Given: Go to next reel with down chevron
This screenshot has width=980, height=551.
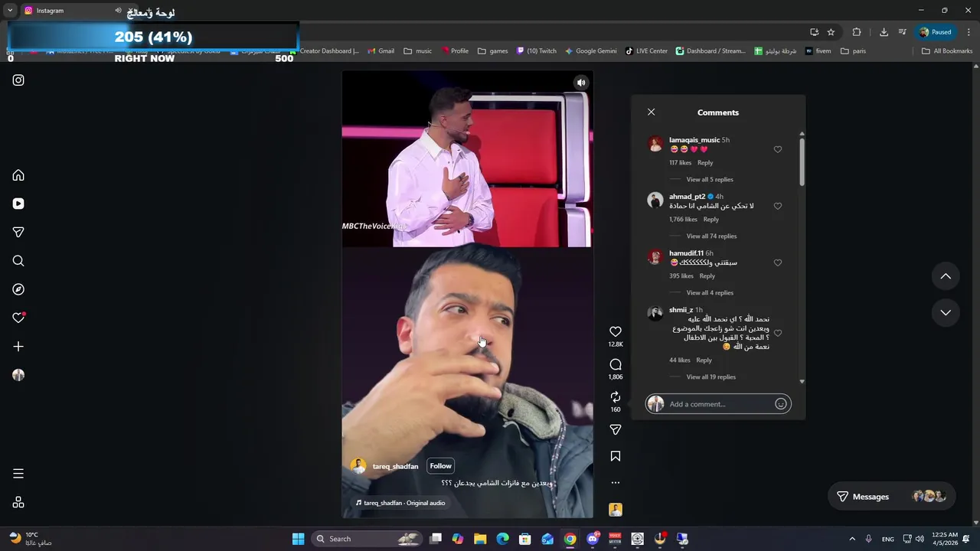Looking at the screenshot, I should (946, 312).
